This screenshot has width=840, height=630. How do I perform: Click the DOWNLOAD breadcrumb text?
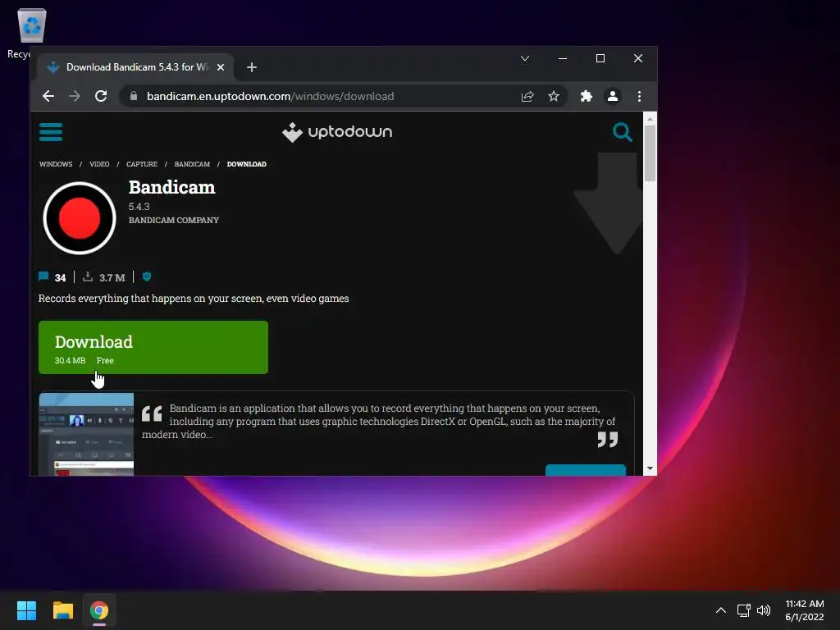[x=246, y=164]
